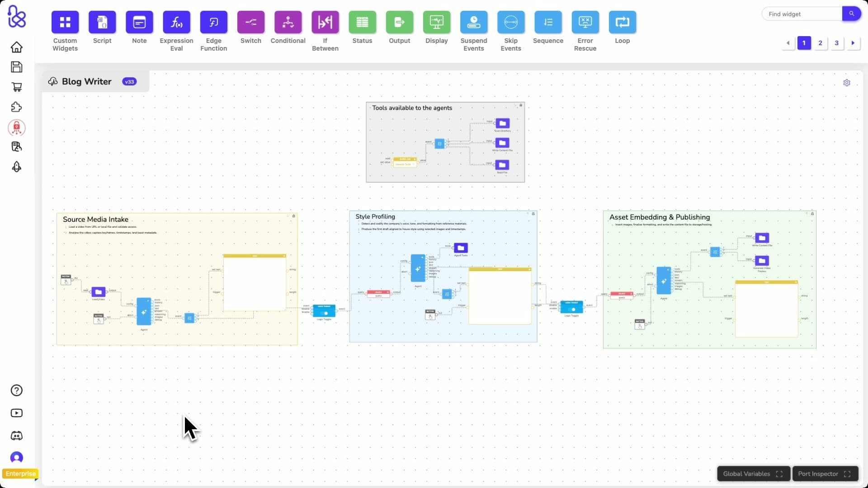Open the Discord icon in the sidebar
The width and height of the screenshot is (868, 488).
16,436
